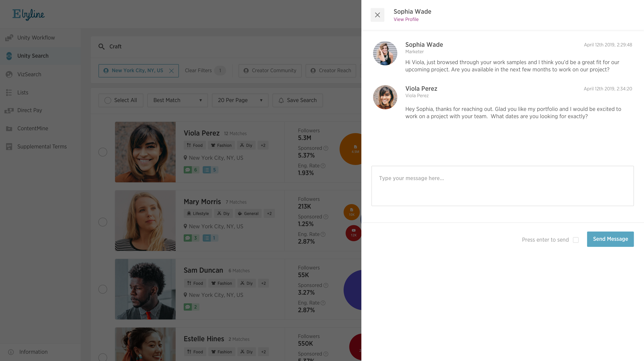The image size is (644, 361).
Task: Click the Estelle Hines name in results
Action: coord(204,339)
